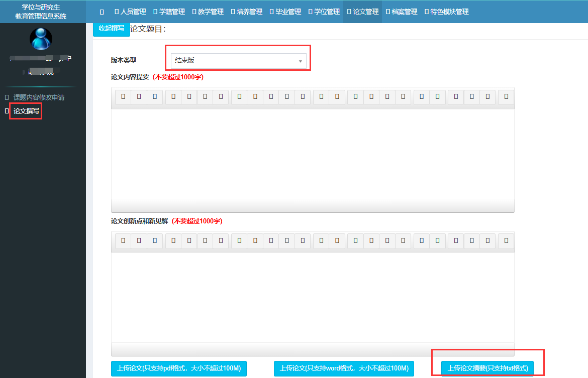This screenshot has width=588, height=378.
Task: Click 上传论文摘要 txt upload button
Action: click(x=487, y=368)
